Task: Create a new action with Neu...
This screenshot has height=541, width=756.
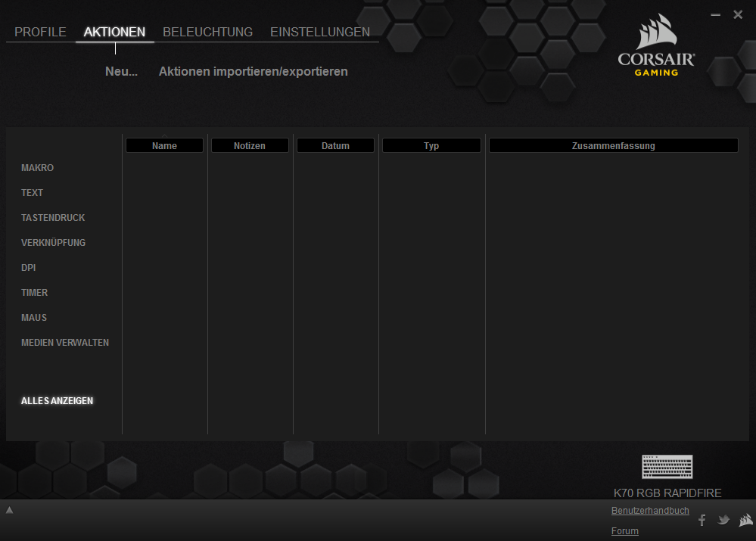Action: tap(121, 72)
